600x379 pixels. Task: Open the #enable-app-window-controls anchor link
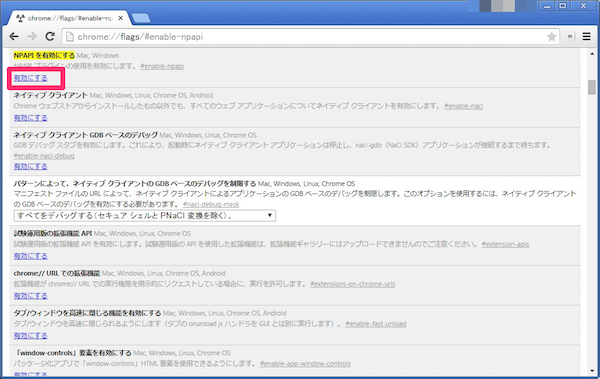coord(305,364)
